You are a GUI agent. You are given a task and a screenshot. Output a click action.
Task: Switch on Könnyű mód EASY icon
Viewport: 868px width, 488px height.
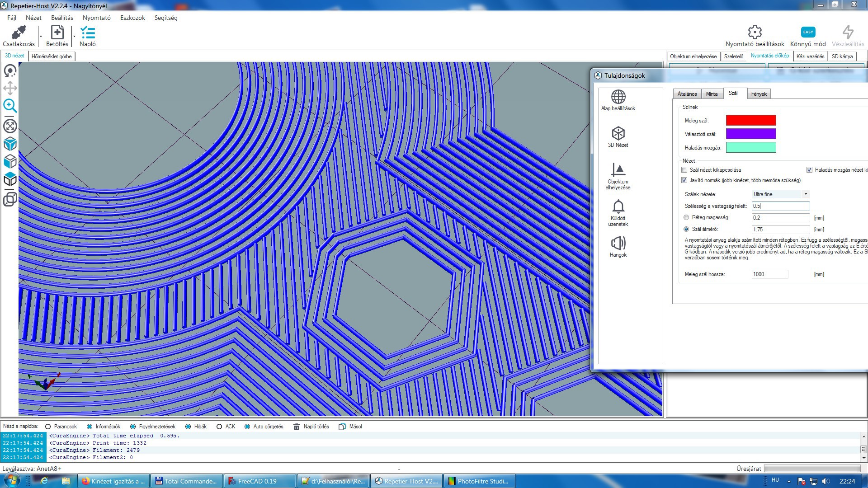[x=808, y=32]
